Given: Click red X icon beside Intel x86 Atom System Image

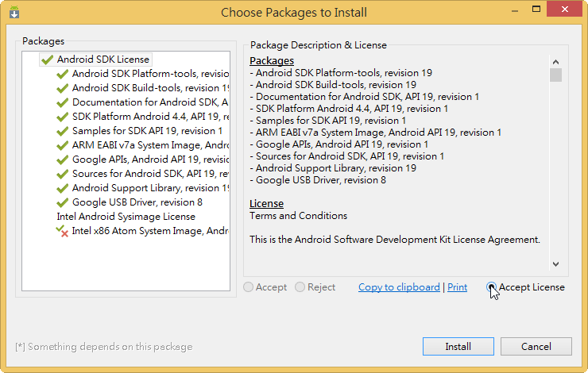Looking at the screenshot, I should click(64, 234).
